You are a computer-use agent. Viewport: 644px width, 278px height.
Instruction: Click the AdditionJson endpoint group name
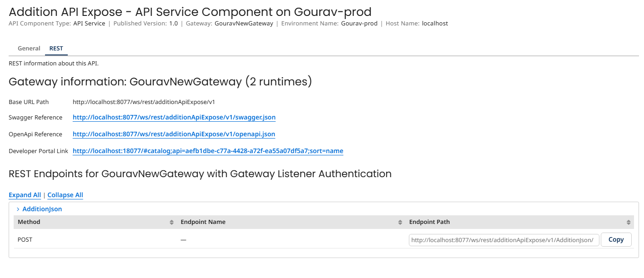[x=42, y=209]
